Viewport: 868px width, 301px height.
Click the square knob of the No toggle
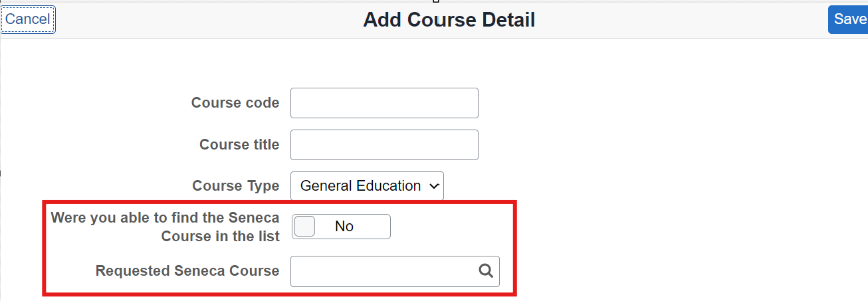click(x=304, y=227)
